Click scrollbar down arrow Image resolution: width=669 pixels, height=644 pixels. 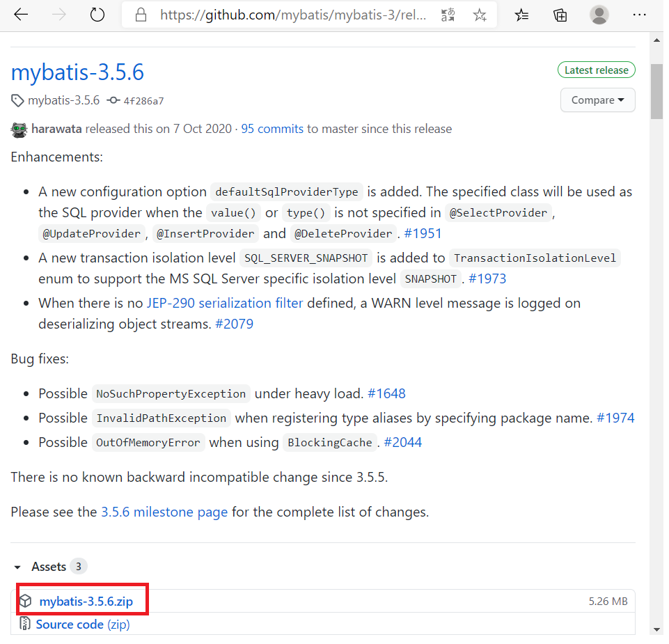(x=656, y=629)
